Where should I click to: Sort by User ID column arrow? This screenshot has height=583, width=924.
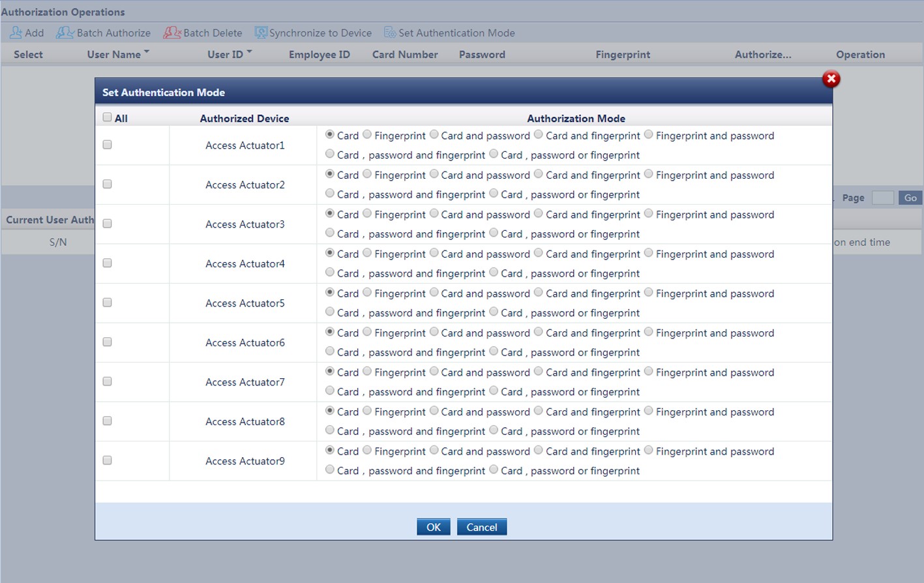pyautogui.click(x=249, y=52)
